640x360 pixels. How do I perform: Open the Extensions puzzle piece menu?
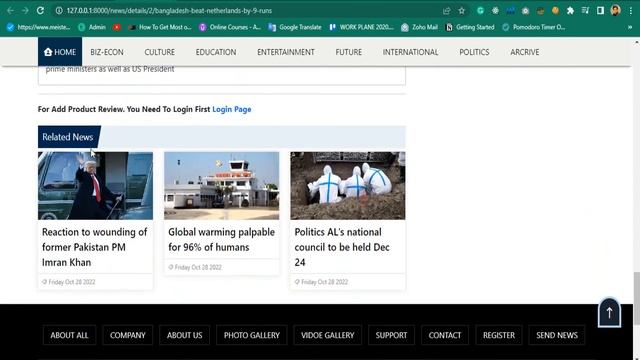570,11
